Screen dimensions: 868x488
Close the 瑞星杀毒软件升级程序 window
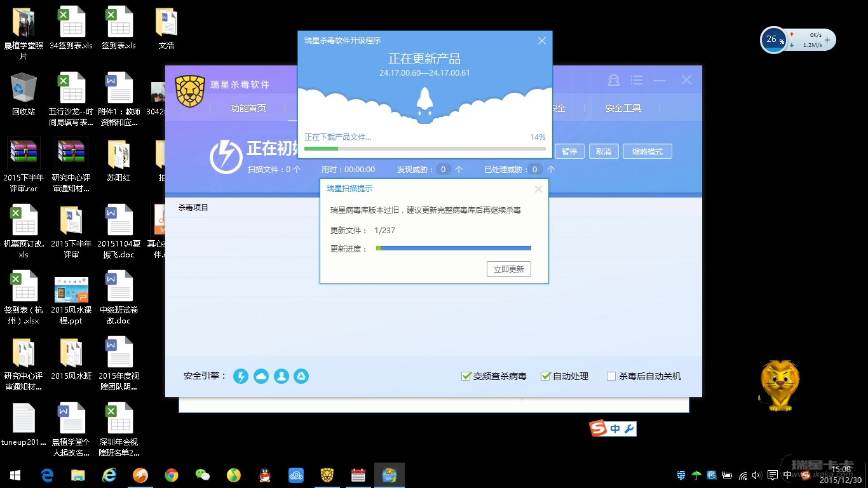542,41
